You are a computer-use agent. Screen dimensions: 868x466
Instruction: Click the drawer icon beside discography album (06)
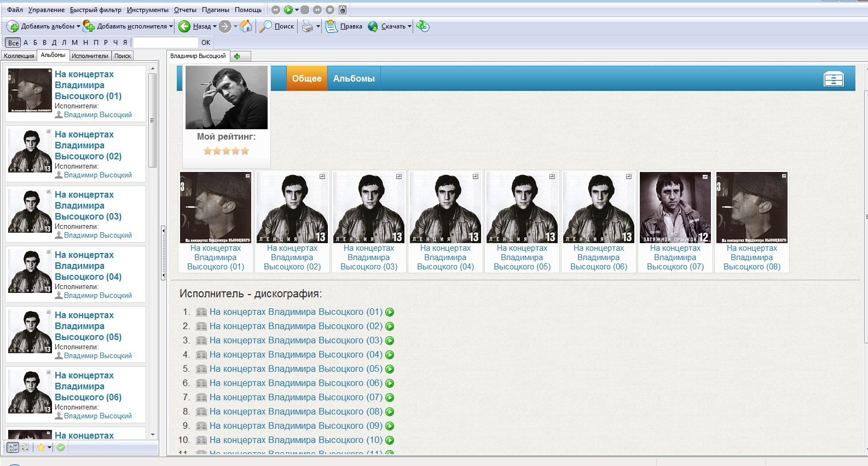pos(201,383)
